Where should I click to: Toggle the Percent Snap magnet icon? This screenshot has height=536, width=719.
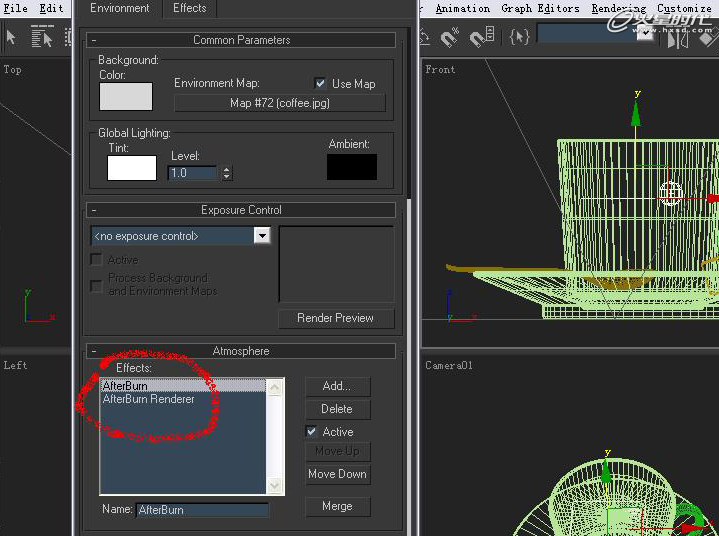pyautogui.click(x=449, y=37)
